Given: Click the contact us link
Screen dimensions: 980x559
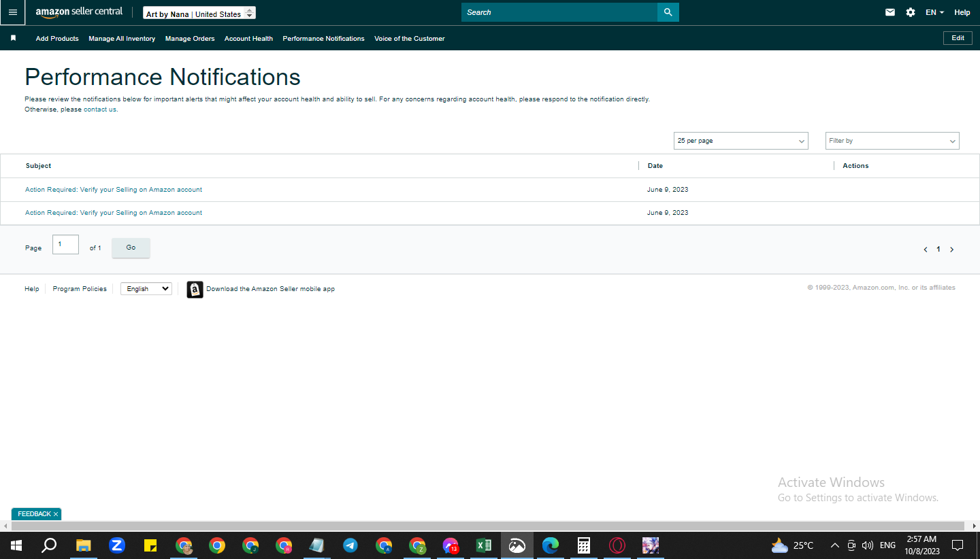Looking at the screenshot, I should (x=100, y=109).
